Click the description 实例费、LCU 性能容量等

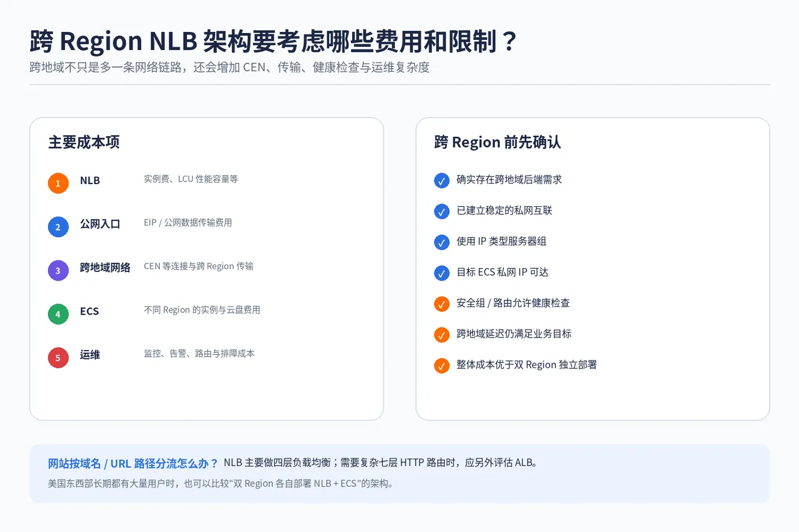tap(191, 179)
